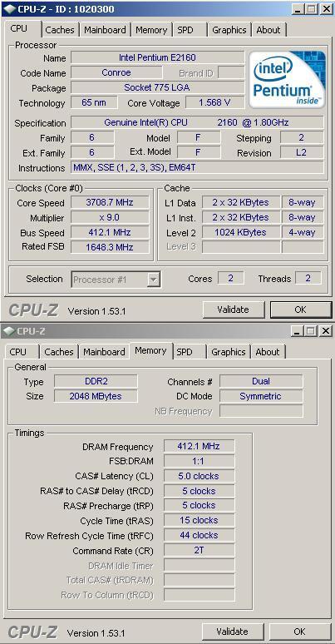
Task: Switch to CPU tab in lower window
Action: pyautogui.click(x=18, y=352)
